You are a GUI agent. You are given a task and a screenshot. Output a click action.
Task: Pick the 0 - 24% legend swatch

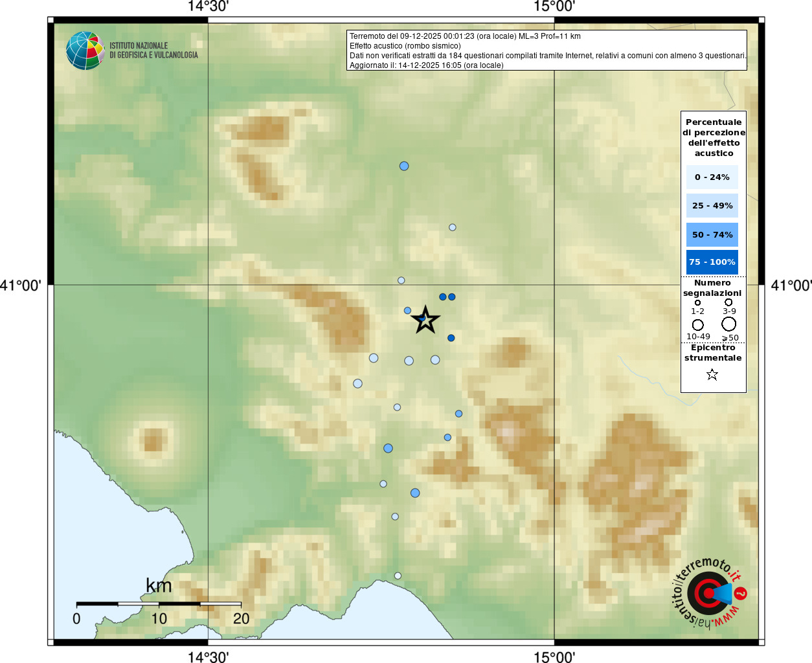tap(712, 177)
